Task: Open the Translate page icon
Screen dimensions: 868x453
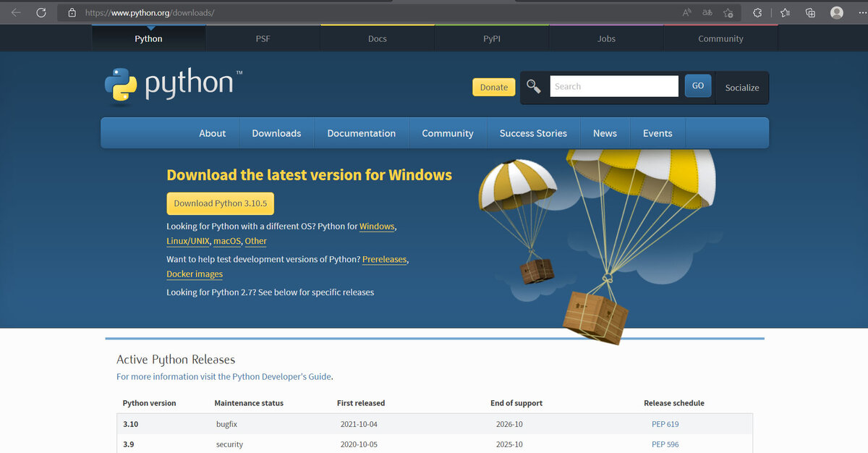Action: tap(707, 12)
